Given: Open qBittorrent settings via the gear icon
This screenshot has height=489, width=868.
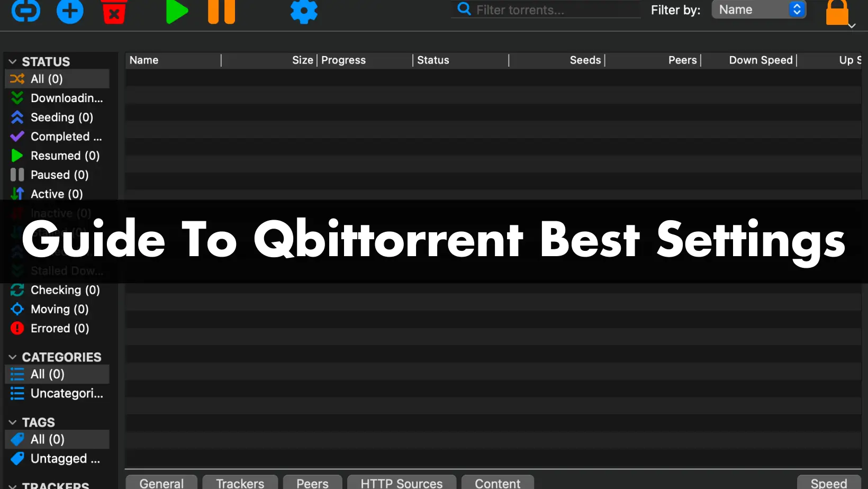Looking at the screenshot, I should pyautogui.click(x=303, y=11).
